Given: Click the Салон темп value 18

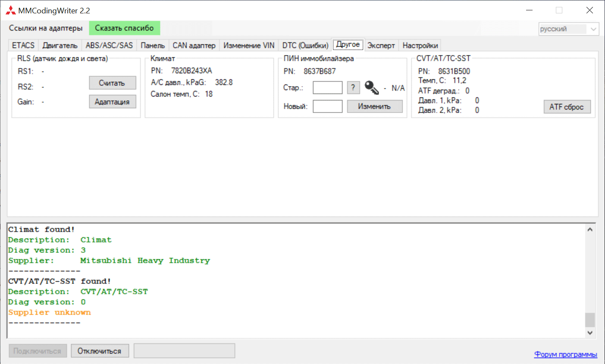Looking at the screenshot, I should (209, 94).
